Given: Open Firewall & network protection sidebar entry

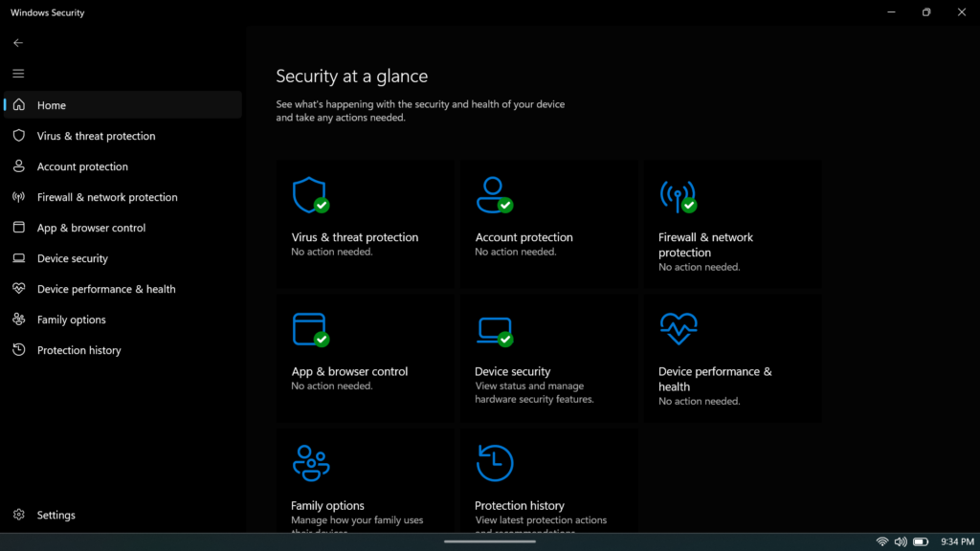Looking at the screenshot, I should 122,197.
